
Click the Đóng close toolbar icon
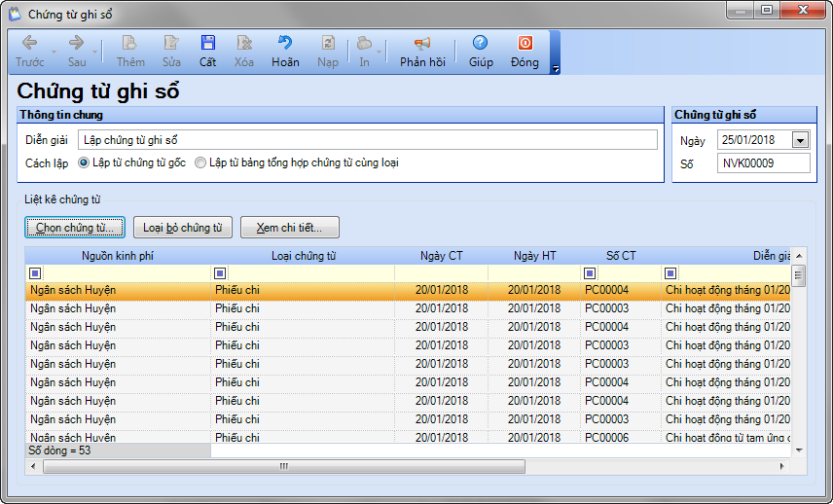tap(525, 44)
